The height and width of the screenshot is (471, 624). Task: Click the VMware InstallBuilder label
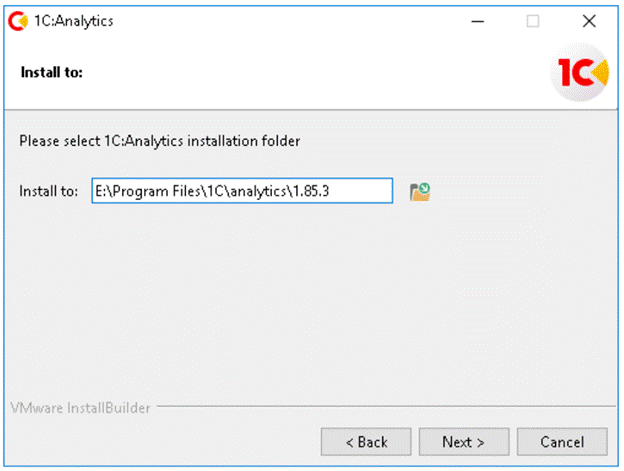78,409
